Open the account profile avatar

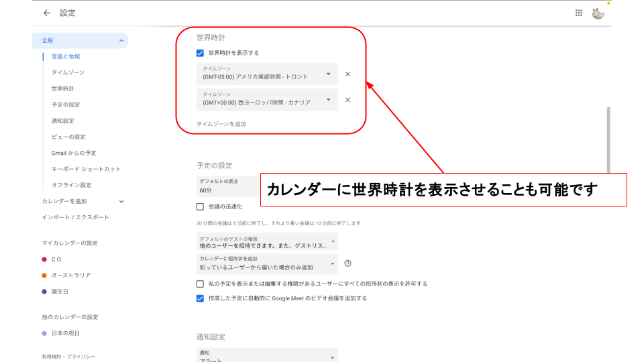click(598, 13)
